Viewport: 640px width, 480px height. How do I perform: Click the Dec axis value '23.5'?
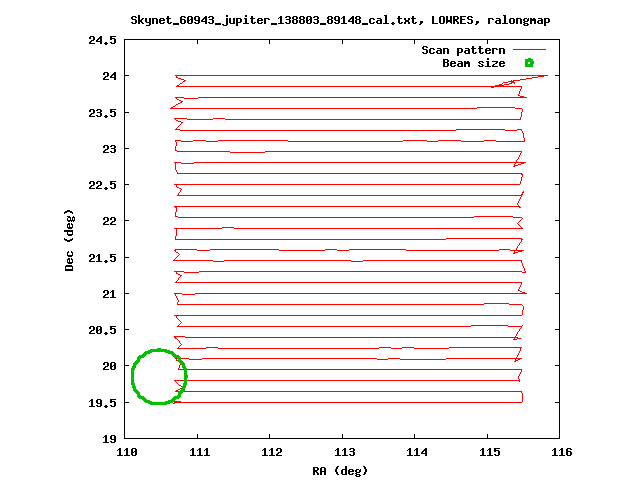(x=102, y=113)
